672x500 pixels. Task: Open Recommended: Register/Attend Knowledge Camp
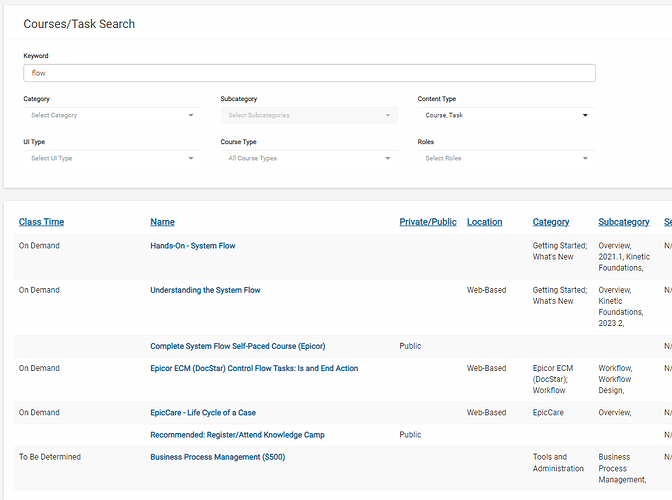pyautogui.click(x=237, y=435)
